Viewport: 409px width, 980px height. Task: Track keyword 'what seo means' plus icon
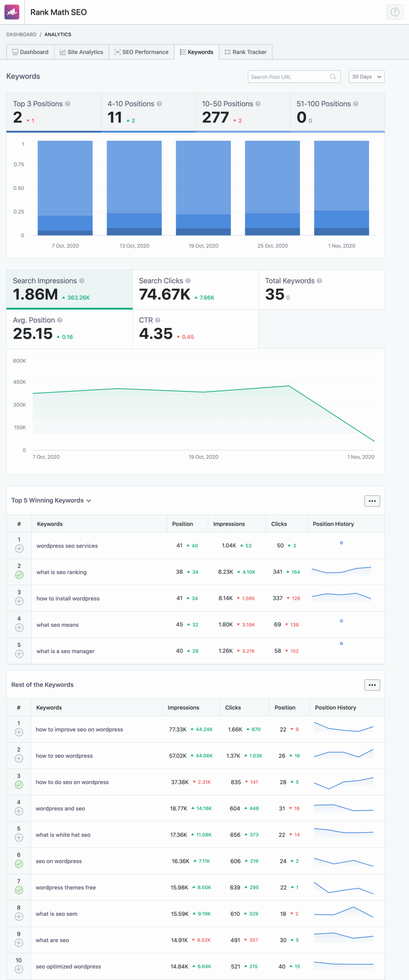[x=19, y=628]
